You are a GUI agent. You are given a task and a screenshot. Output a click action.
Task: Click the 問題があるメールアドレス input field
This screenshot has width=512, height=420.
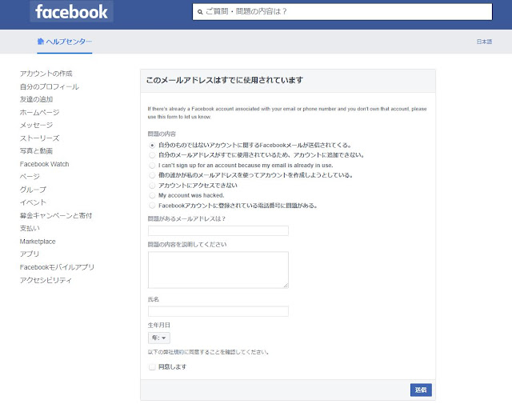pyautogui.click(x=218, y=230)
